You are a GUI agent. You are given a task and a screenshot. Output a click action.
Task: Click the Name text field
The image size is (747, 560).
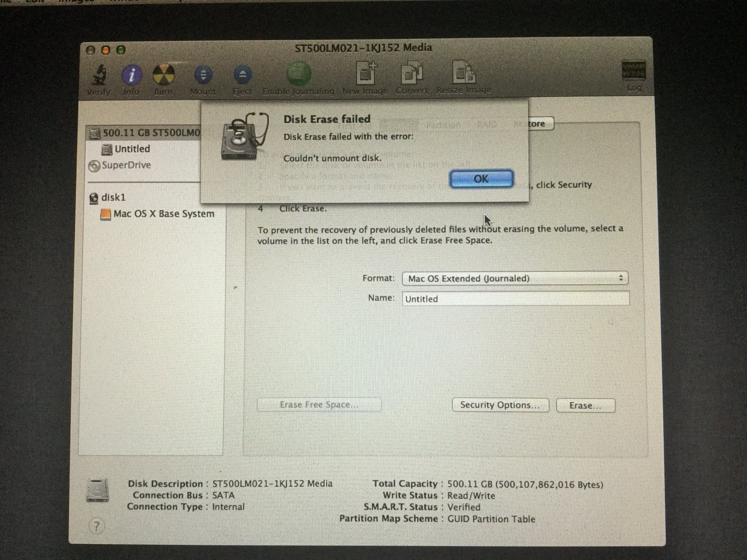coord(515,299)
